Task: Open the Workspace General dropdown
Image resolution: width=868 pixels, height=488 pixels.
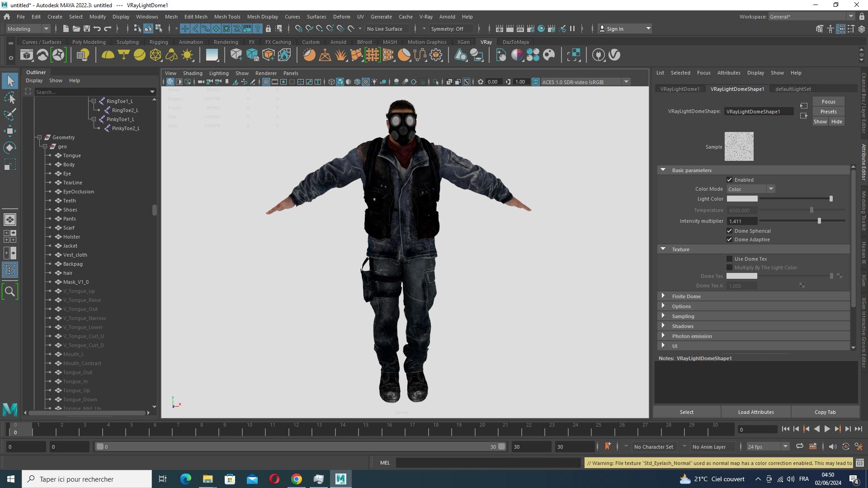Action: (811, 17)
